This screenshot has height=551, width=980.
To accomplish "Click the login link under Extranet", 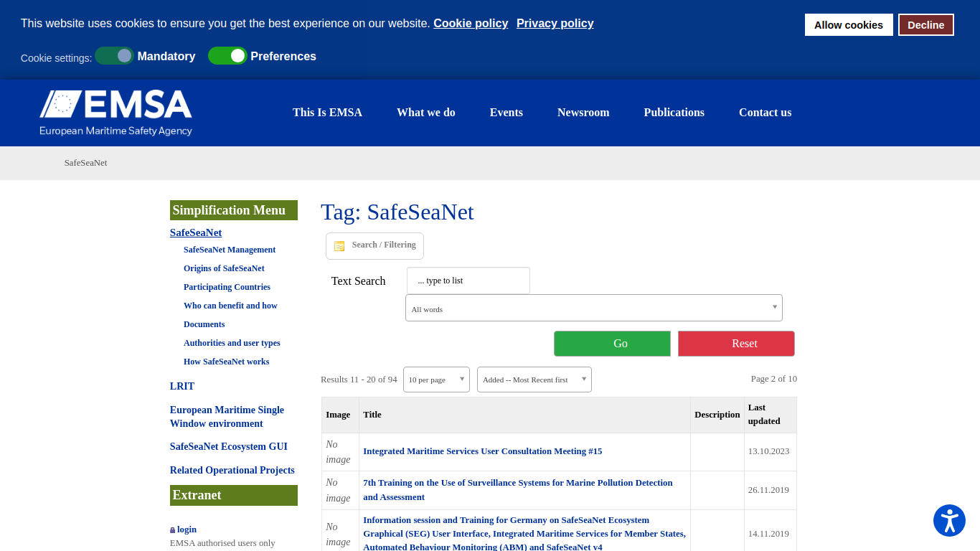I will click(187, 529).
